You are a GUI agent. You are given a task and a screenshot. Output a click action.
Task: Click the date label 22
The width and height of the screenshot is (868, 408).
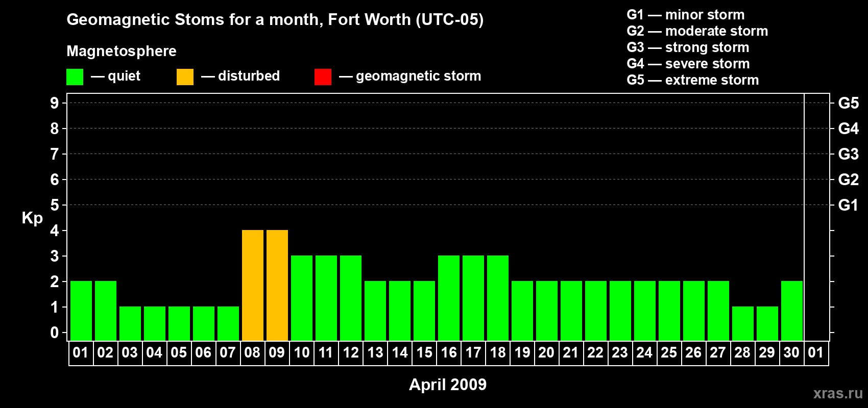click(x=595, y=352)
